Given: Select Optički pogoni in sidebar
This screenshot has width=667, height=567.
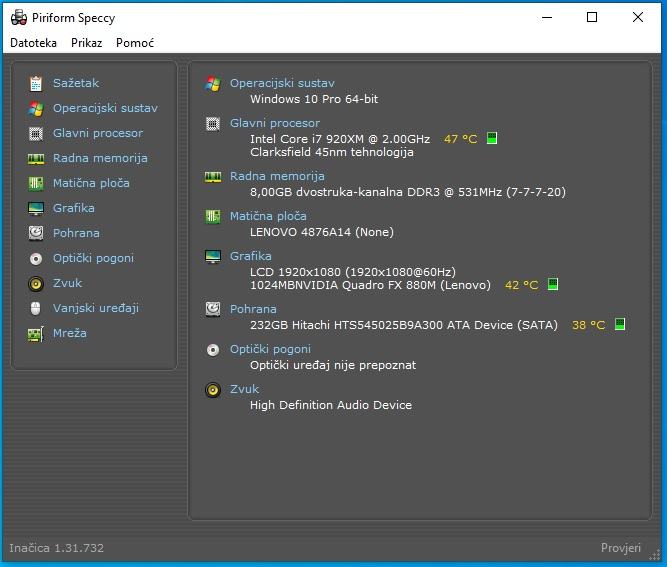Looking at the screenshot, I should tap(93, 258).
